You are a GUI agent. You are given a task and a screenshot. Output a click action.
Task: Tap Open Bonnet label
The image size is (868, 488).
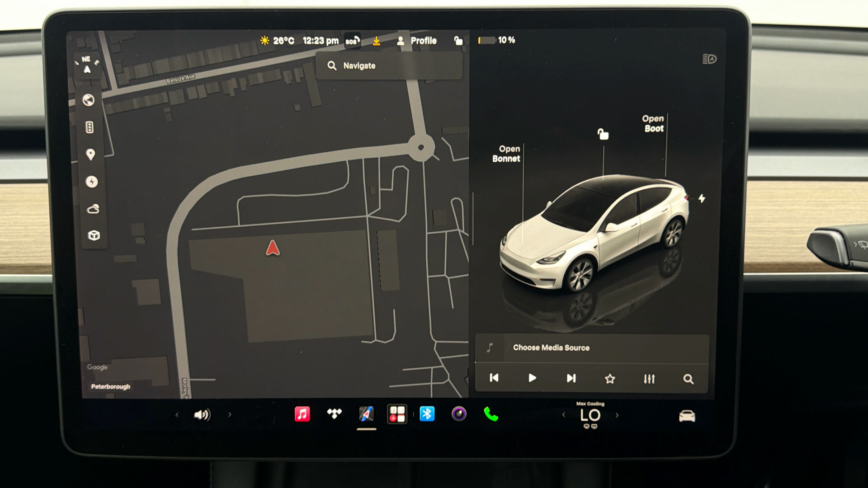point(506,154)
